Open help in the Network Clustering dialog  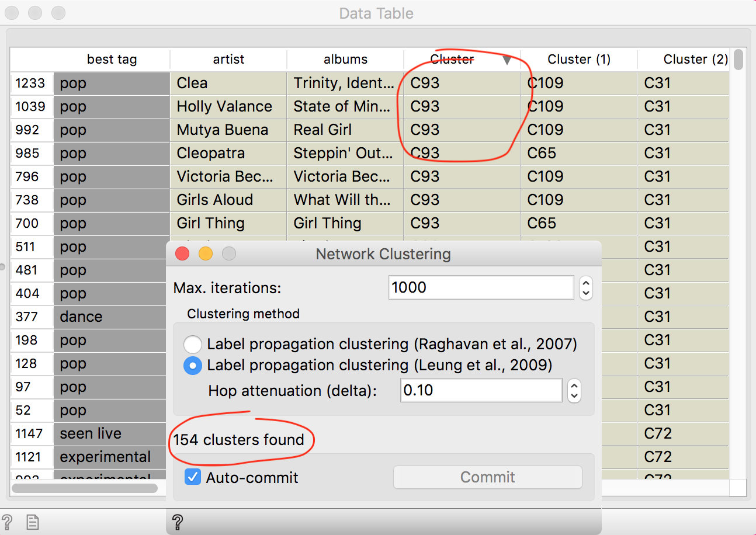(178, 522)
